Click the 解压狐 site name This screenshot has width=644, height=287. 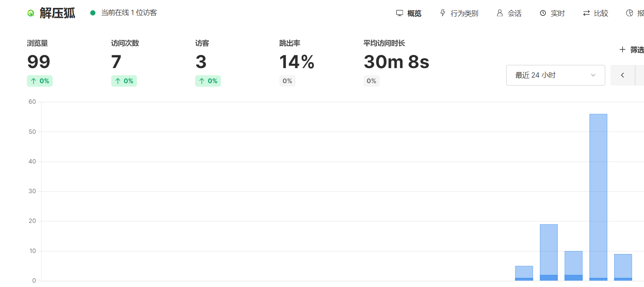[x=57, y=13]
